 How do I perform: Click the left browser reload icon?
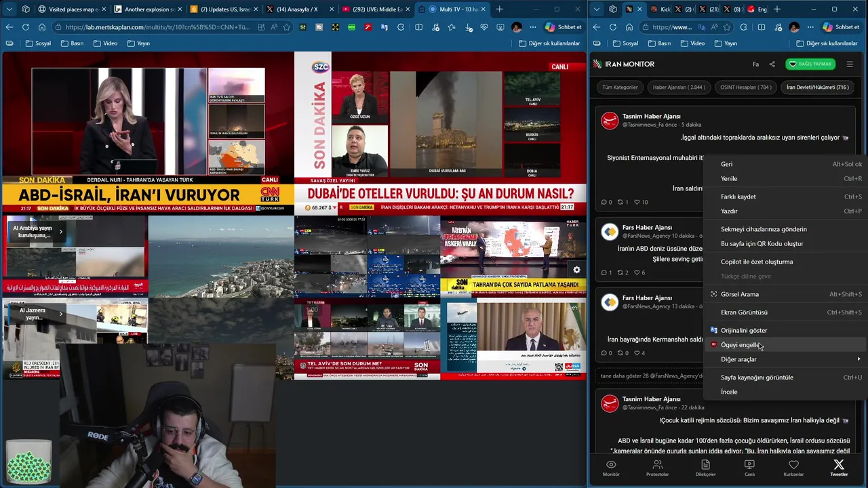[25, 27]
